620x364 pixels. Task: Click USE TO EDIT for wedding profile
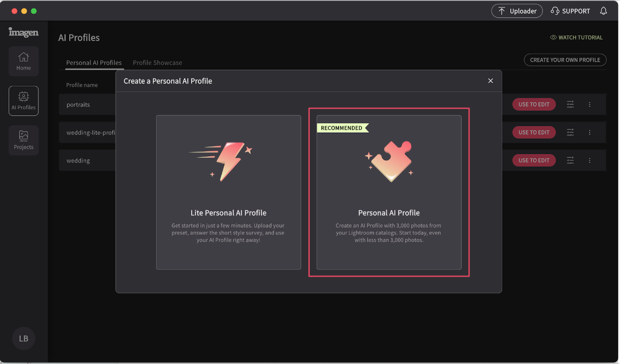click(534, 161)
